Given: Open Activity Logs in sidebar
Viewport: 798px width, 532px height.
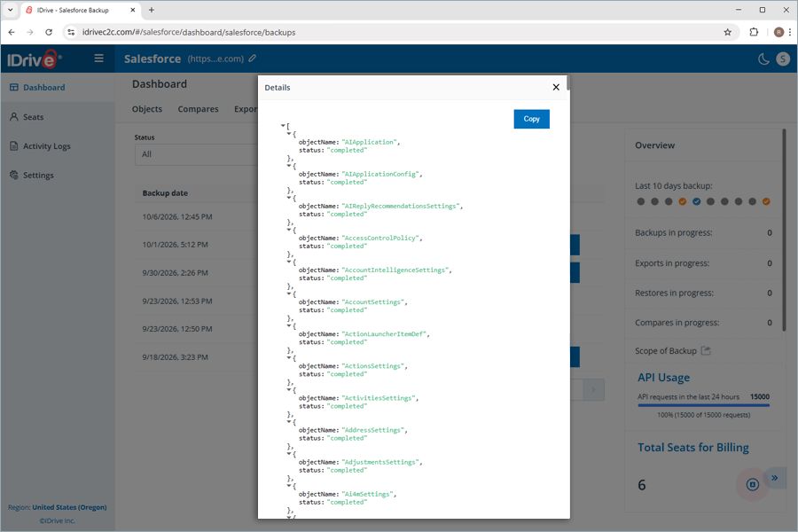Looking at the screenshot, I should pyautogui.click(x=46, y=146).
